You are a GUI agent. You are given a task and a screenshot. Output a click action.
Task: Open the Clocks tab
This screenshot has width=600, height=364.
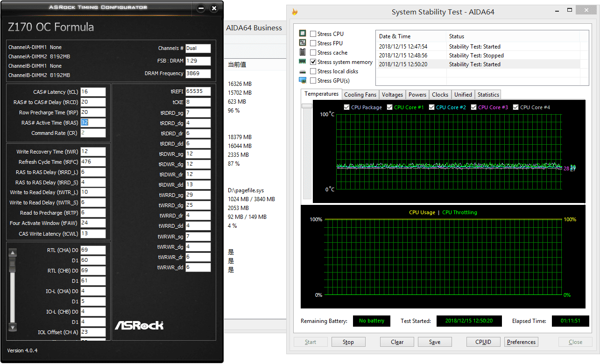pyautogui.click(x=440, y=95)
